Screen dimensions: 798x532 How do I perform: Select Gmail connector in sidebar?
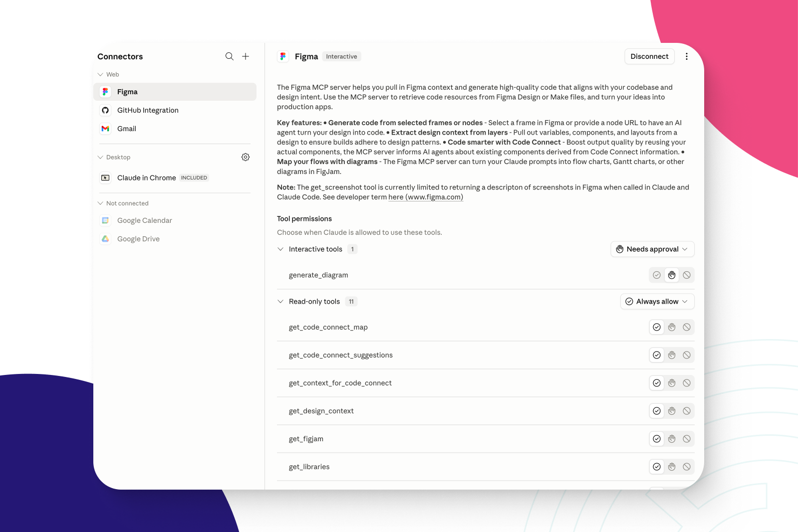coord(175,129)
